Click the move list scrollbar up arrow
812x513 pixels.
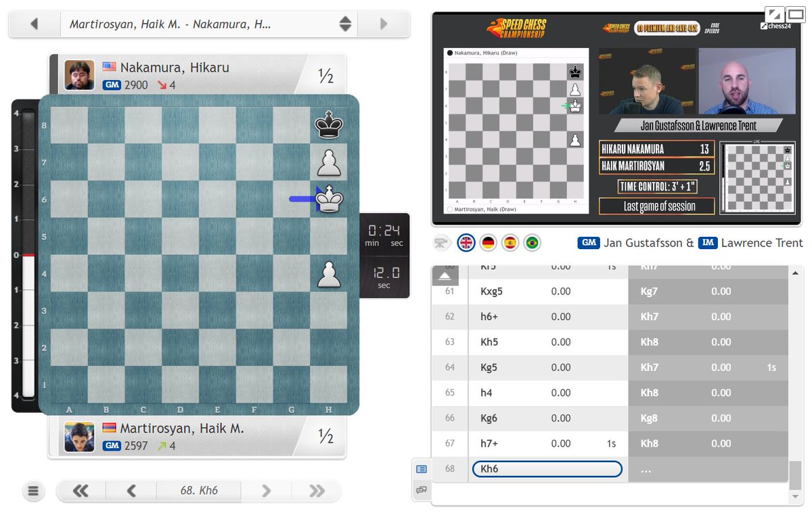click(794, 272)
